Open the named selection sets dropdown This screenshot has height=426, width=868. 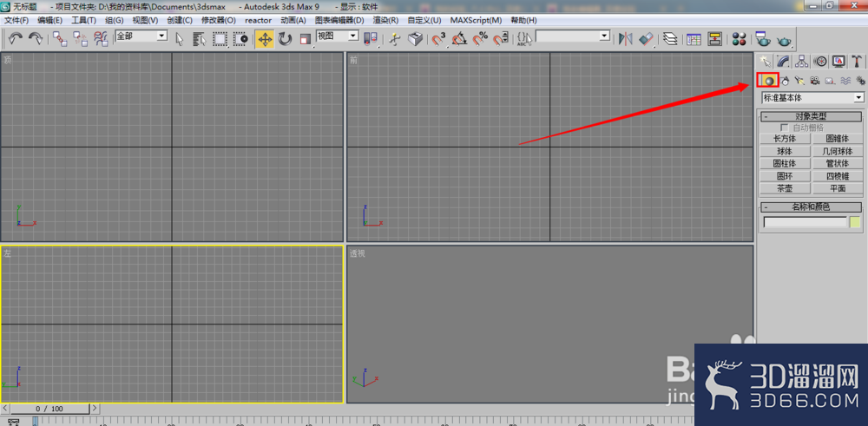click(572, 36)
